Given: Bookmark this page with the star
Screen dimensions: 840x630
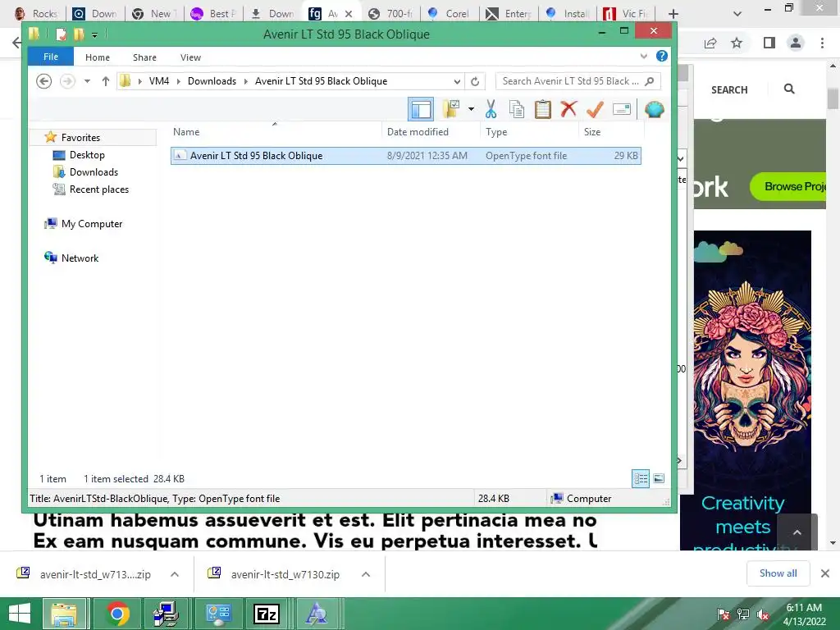Looking at the screenshot, I should point(737,43).
